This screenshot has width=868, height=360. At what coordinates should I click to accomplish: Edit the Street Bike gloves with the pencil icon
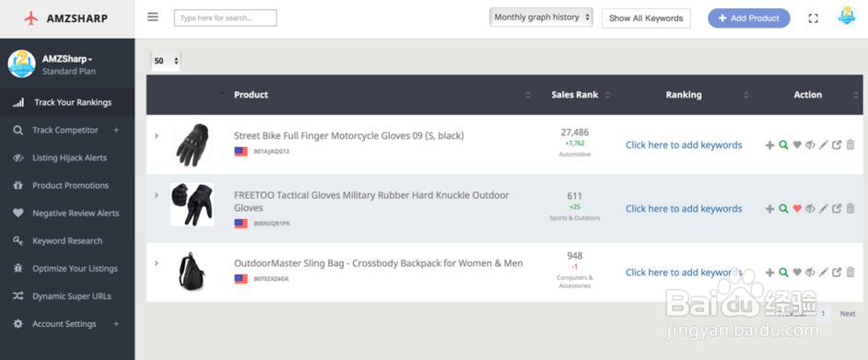tap(823, 145)
